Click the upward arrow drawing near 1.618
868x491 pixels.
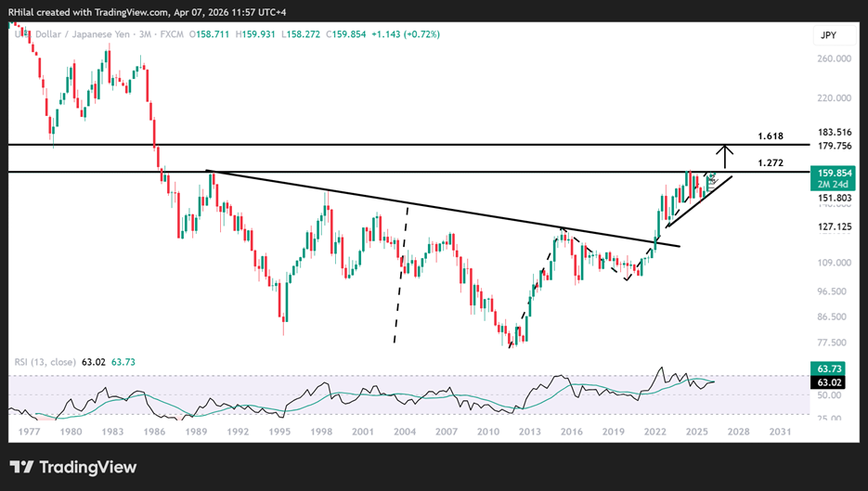724,157
